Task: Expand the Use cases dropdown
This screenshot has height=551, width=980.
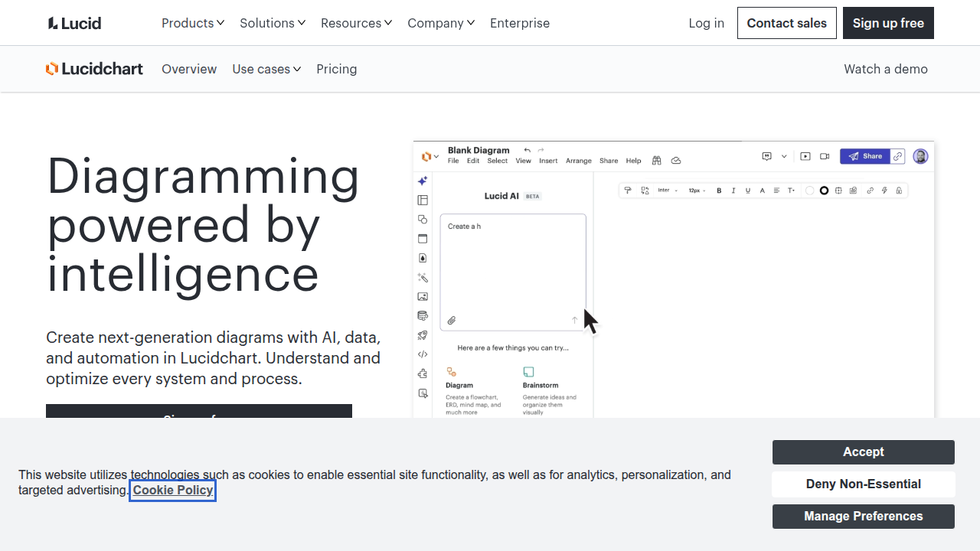Action: [x=266, y=69]
